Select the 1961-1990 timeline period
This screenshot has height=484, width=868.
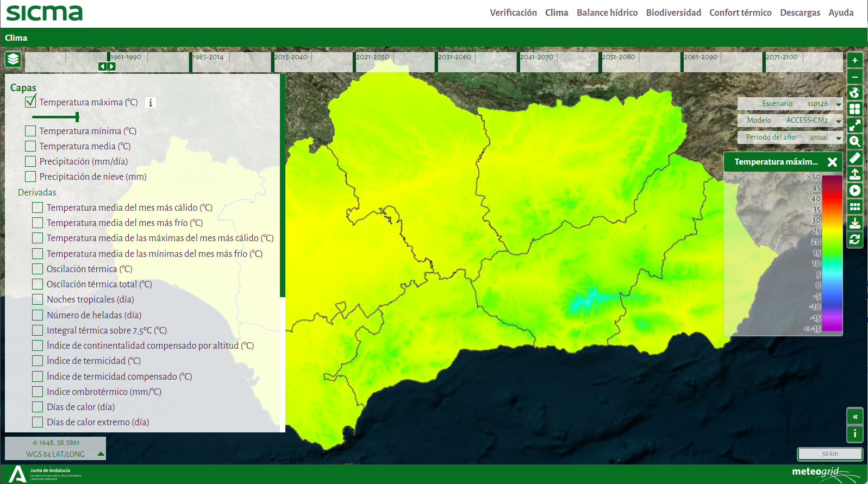click(x=126, y=57)
